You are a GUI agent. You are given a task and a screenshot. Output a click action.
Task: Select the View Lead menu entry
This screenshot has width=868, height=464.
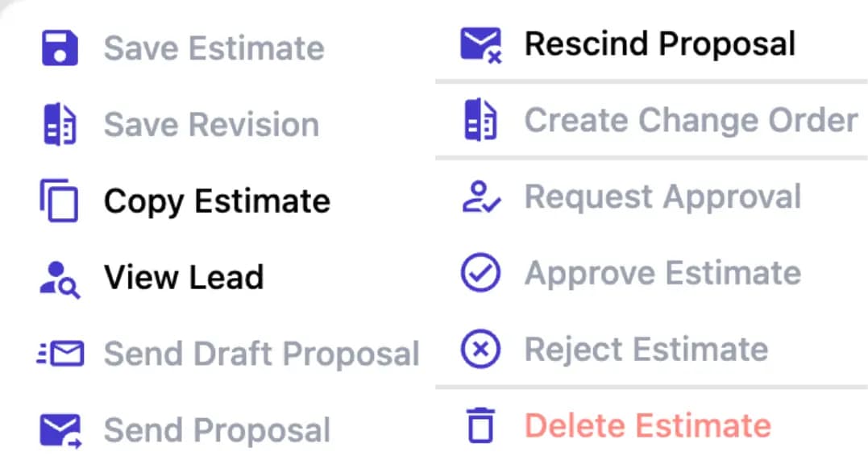coord(184,276)
